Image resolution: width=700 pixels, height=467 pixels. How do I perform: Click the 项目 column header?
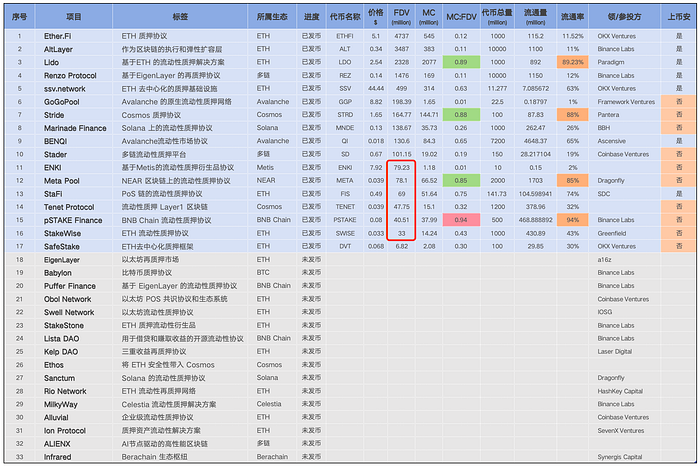tap(74, 18)
